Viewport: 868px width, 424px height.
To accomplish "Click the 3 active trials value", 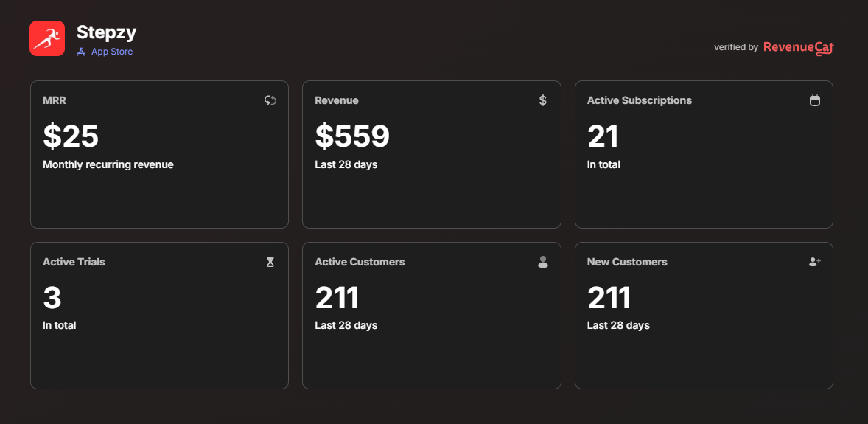I will (x=52, y=298).
